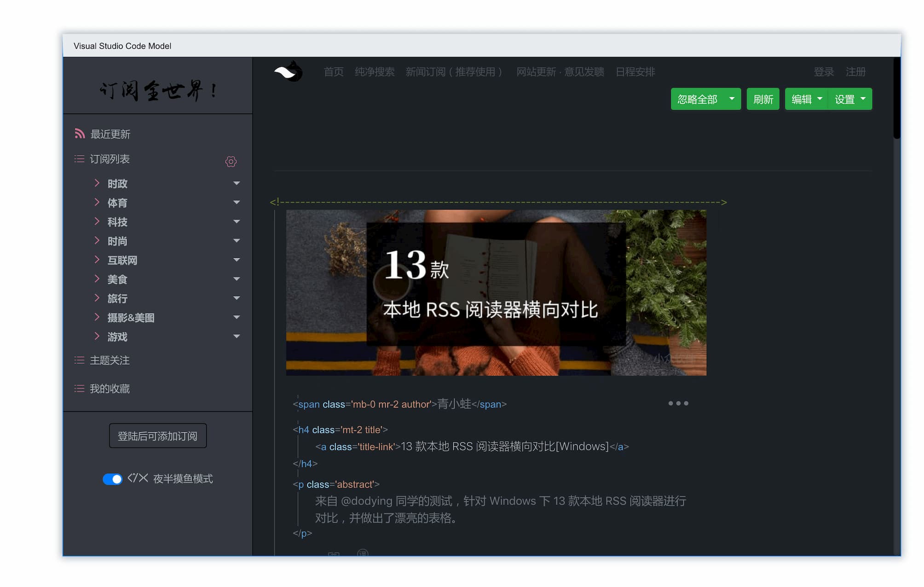
Task: Click the 订阅全世界 calligraphy banner
Action: tap(158, 90)
